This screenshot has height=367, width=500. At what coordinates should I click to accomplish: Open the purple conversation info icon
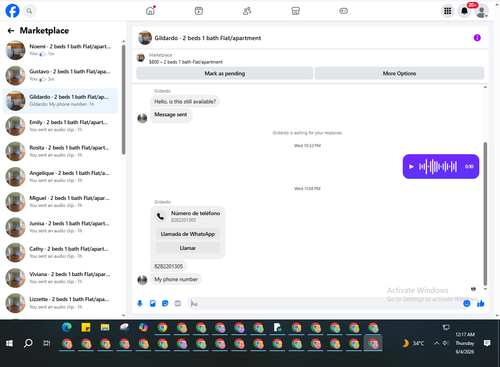[477, 38]
